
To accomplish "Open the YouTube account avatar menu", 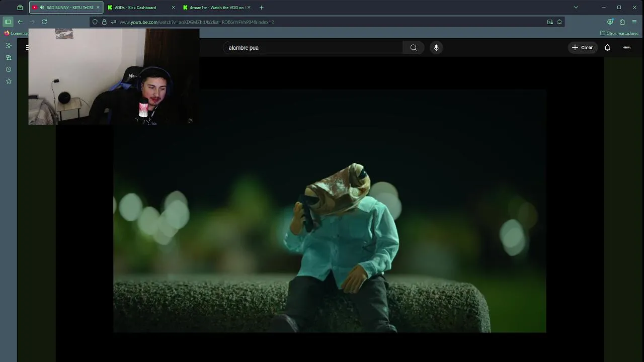I will (627, 48).
